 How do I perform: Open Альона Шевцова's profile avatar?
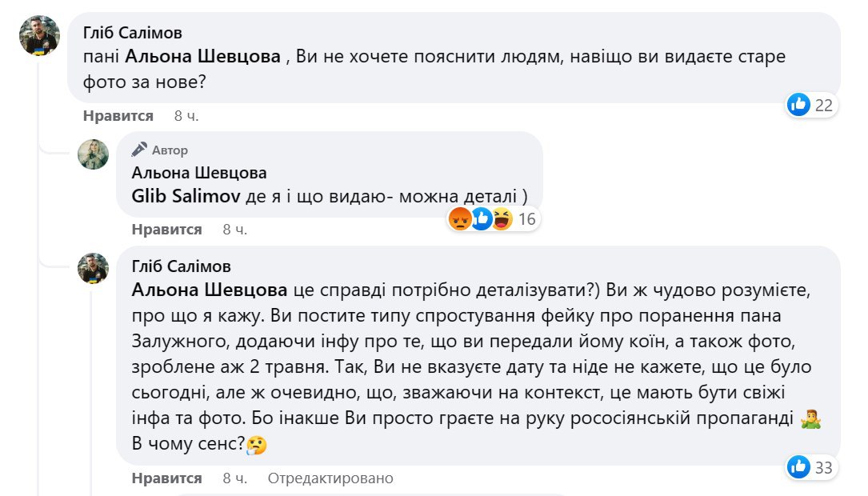tap(93, 154)
